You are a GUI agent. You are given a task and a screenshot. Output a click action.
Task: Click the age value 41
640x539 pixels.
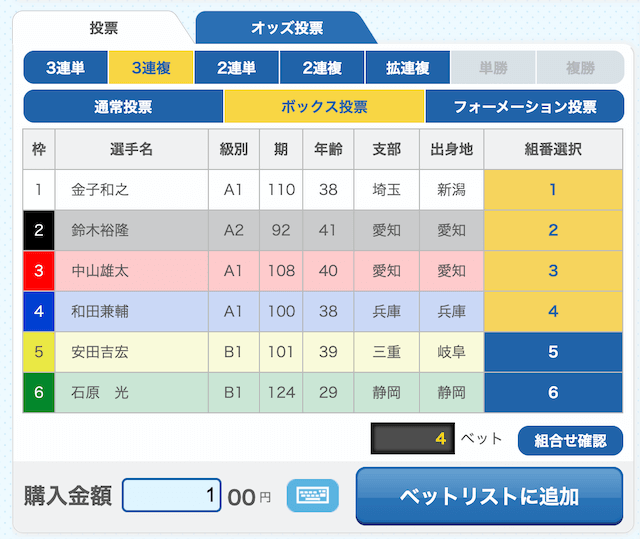point(328,231)
